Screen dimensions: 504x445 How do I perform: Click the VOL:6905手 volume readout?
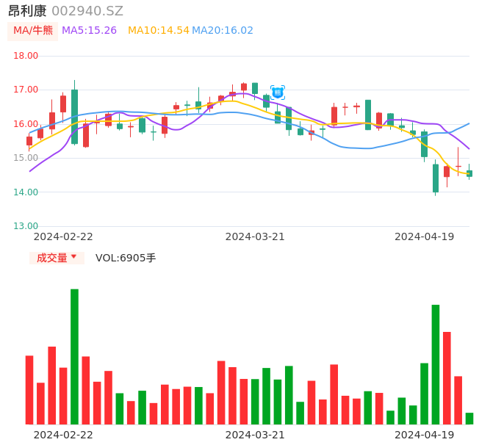coord(126,258)
